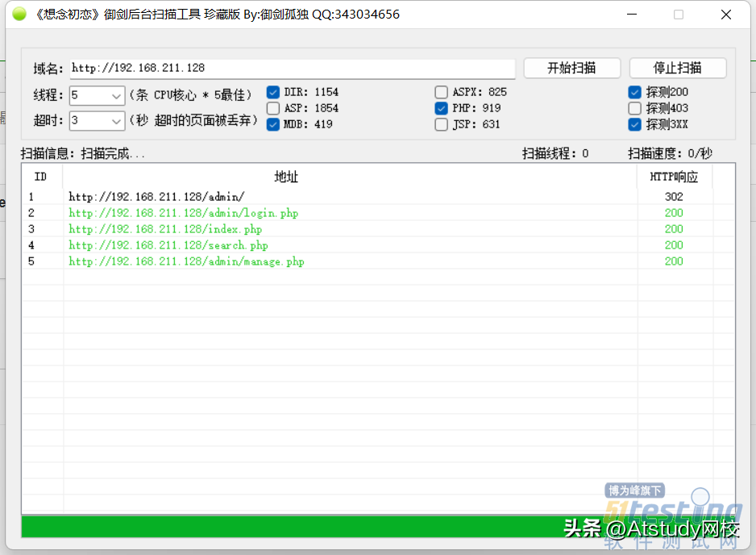Screen dimensions: 756x555
Task: Toggle the MDB dictionary checkbox
Action: point(273,124)
